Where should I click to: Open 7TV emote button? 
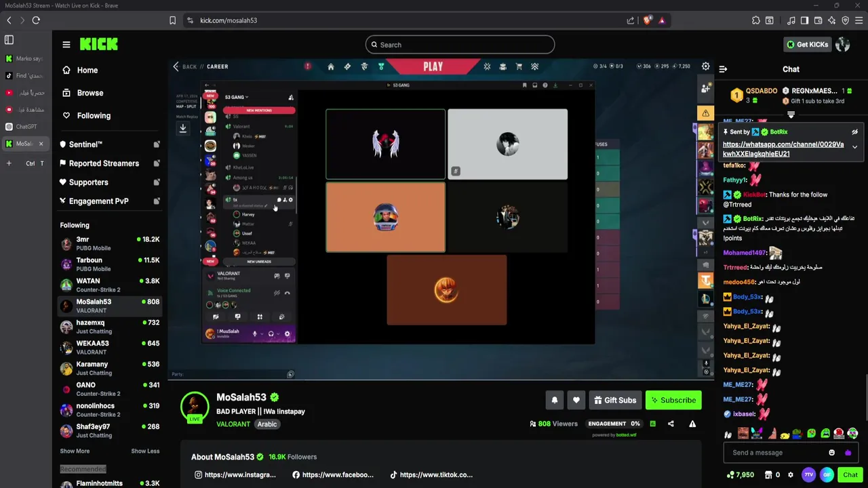tap(808, 475)
